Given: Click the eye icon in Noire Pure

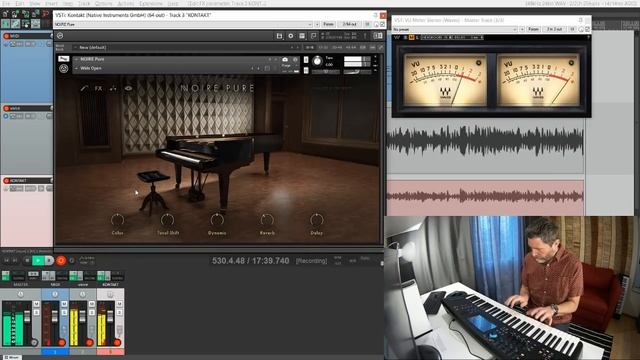Looking at the screenshot, I should (128, 88).
